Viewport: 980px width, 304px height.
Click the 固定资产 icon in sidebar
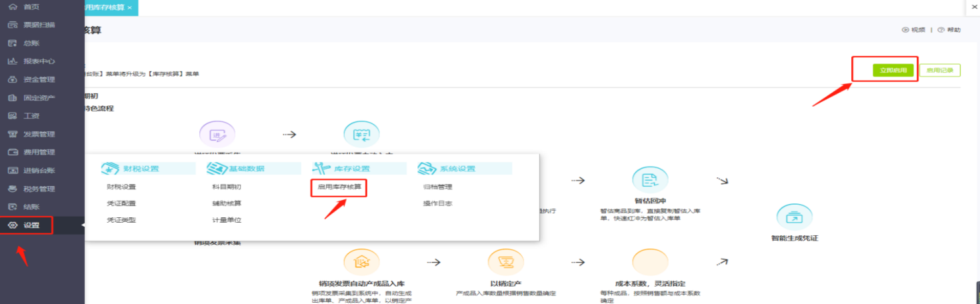(11, 97)
